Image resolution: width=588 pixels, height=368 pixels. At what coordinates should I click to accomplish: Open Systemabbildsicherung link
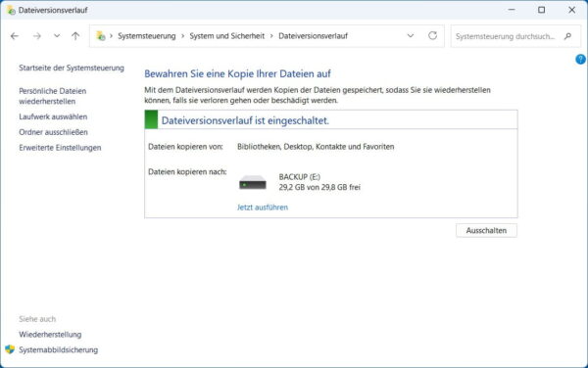tap(59, 349)
